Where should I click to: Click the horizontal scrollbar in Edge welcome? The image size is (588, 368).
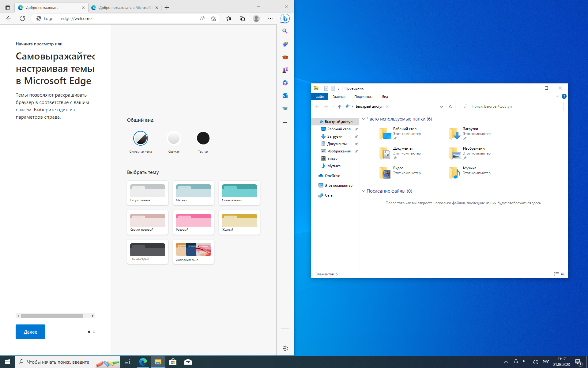tap(52, 316)
